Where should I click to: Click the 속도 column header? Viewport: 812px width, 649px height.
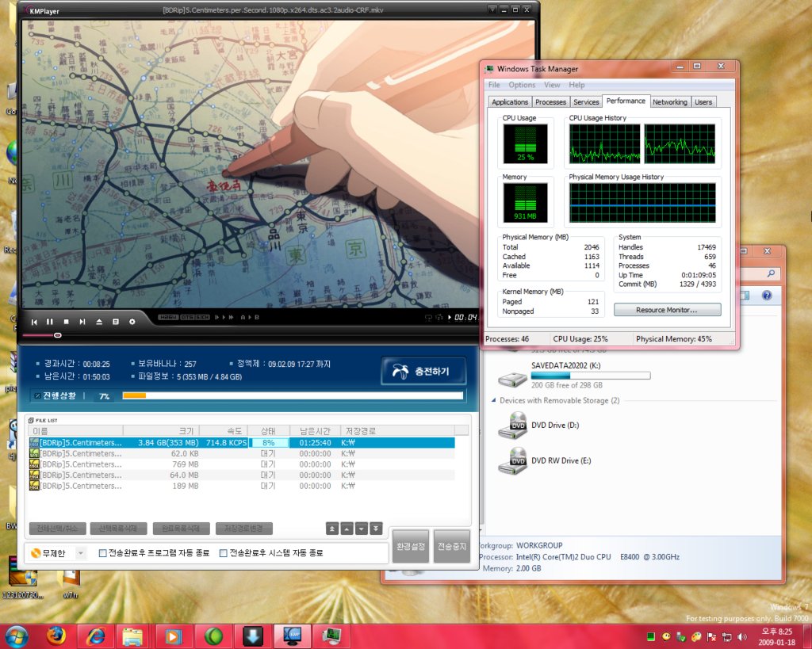(224, 430)
